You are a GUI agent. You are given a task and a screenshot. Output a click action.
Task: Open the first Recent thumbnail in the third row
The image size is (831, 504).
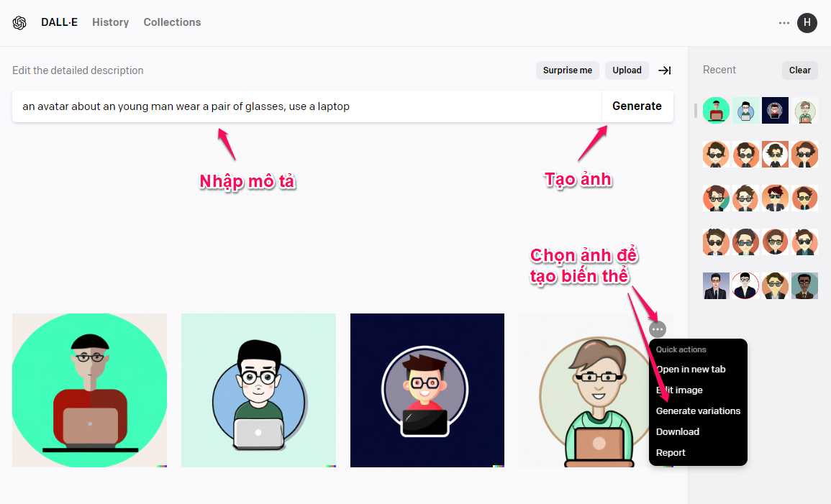716,198
